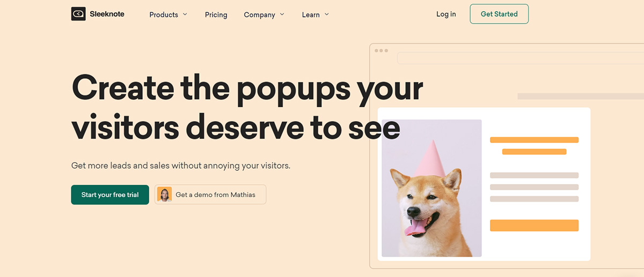Click the three dots on mock browser window
Image resolution: width=644 pixels, height=277 pixels.
[x=381, y=50]
